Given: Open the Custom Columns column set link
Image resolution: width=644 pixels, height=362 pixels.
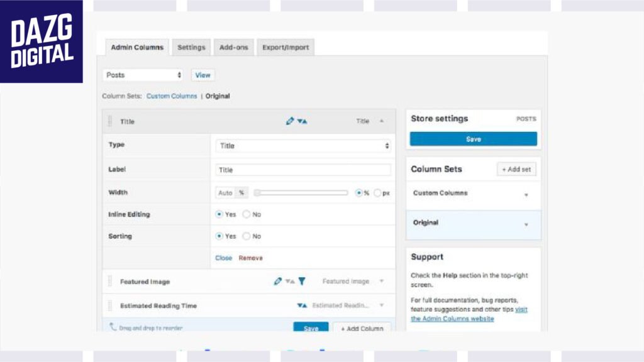Looking at the screenshot, I should click(172, 96).
